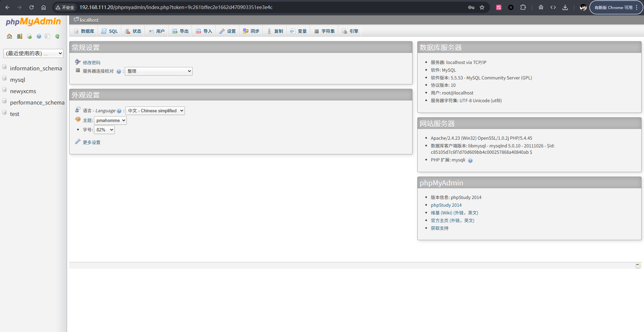Screen dimensions: 644x332
Task: Open the 引擎 tab
Action: [350, 31]
